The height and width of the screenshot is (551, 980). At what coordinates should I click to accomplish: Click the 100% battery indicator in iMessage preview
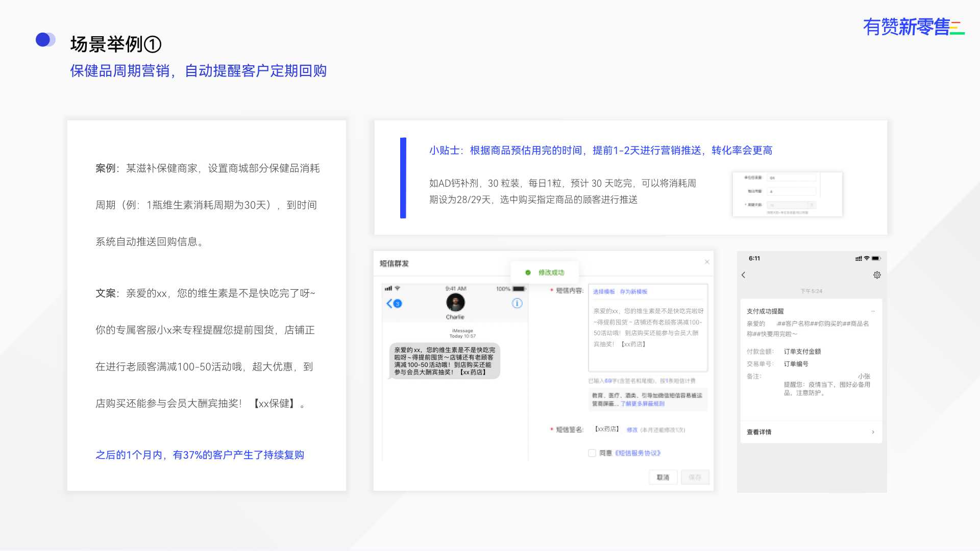click(x=510, y=289)
